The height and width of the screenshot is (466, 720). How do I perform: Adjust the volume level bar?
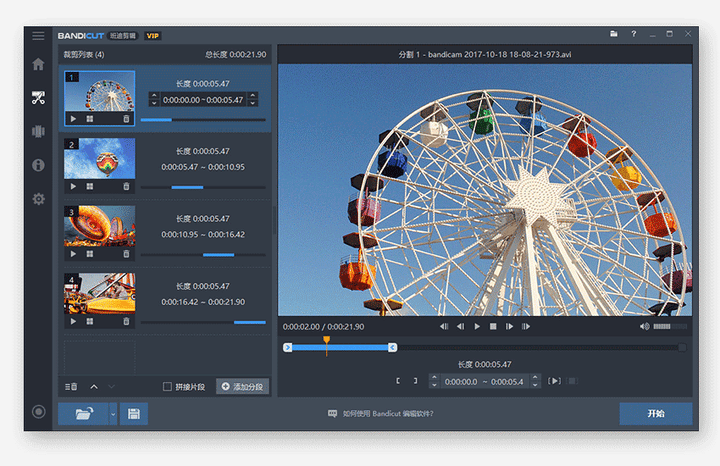click(670, 326)
